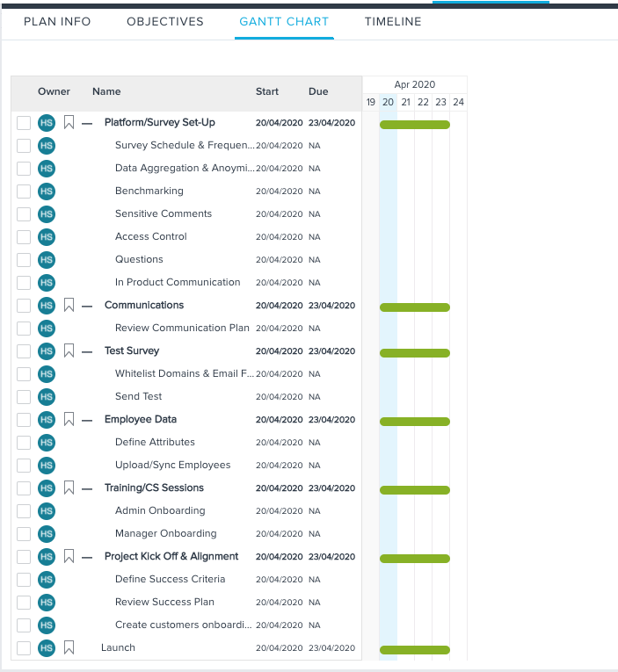Select the Launch row checkbox
618x672 pixels.
tap(24, 648)
